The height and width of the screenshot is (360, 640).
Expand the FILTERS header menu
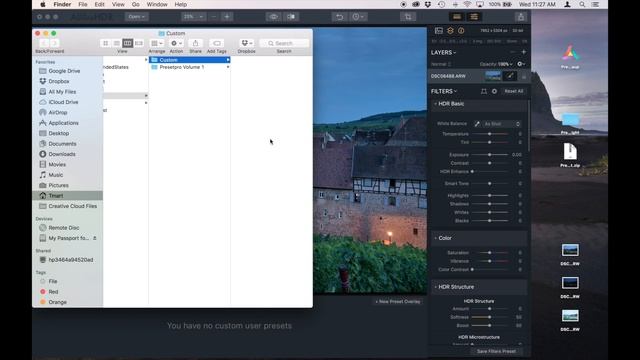coord(444,91)
